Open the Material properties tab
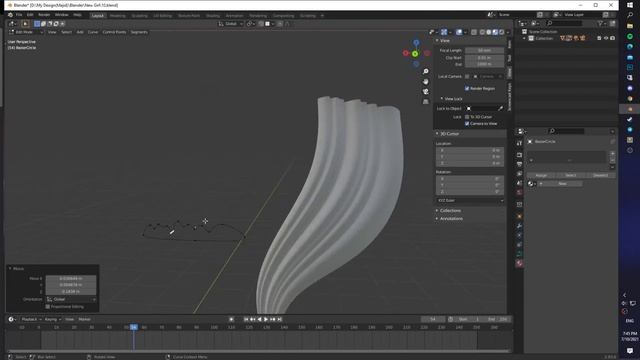This screenshot has height=360, width=640. point(519,263)
